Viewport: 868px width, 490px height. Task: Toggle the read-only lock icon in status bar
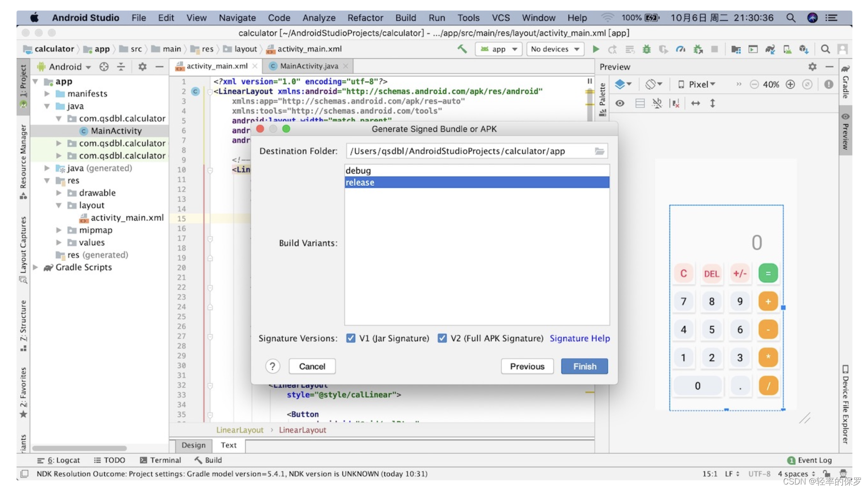827,473
